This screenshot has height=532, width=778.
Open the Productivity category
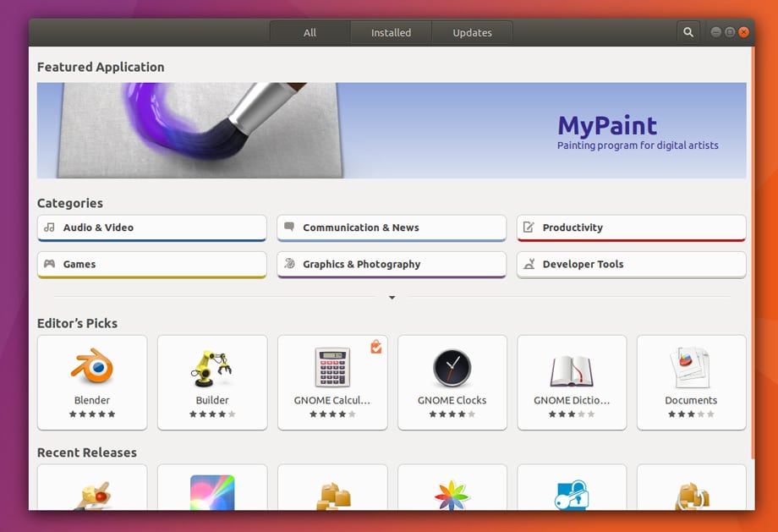[x=631, y=228]
